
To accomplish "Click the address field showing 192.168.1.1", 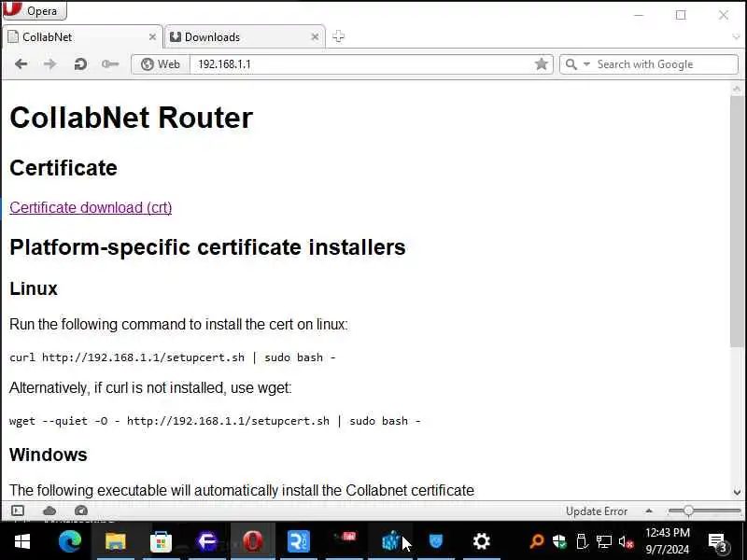I will (362, 64).
